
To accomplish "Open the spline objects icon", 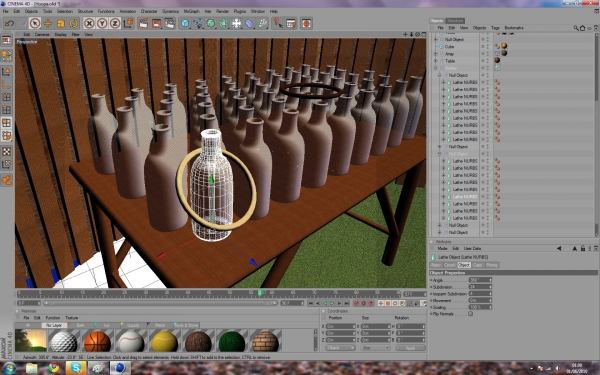I will pos(198,23).
